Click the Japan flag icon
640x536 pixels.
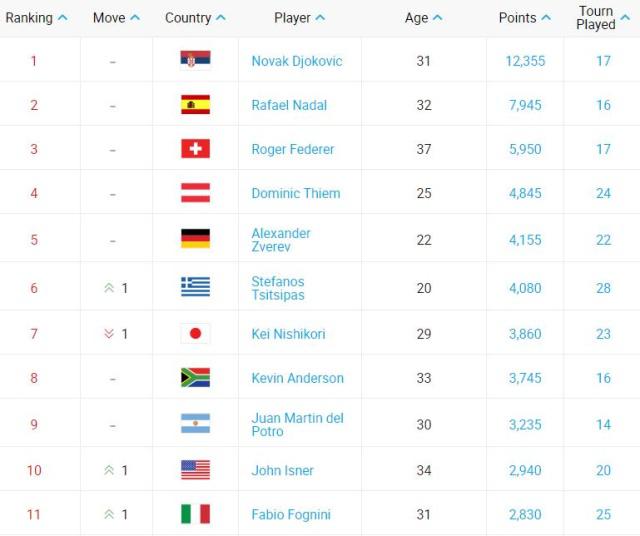click(x=195, y=334)
